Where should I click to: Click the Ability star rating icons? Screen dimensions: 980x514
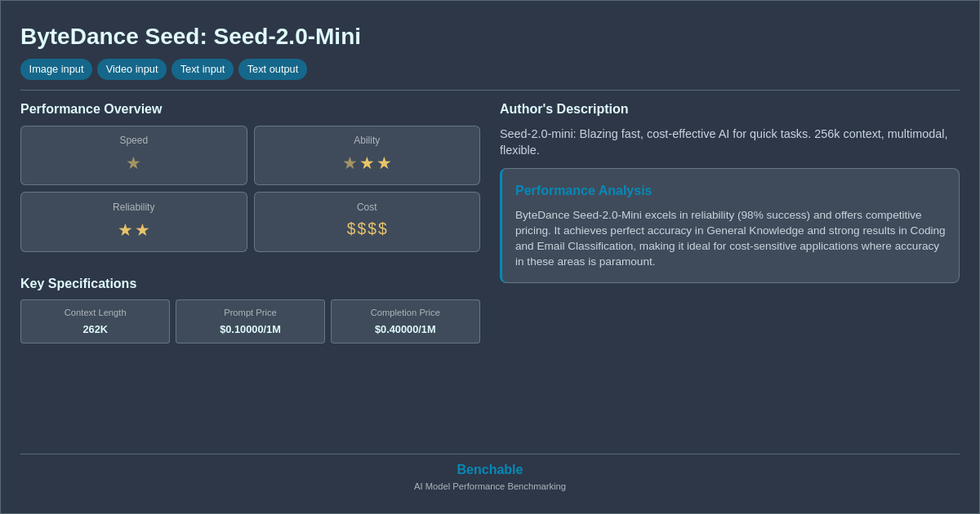click(367, 163)
